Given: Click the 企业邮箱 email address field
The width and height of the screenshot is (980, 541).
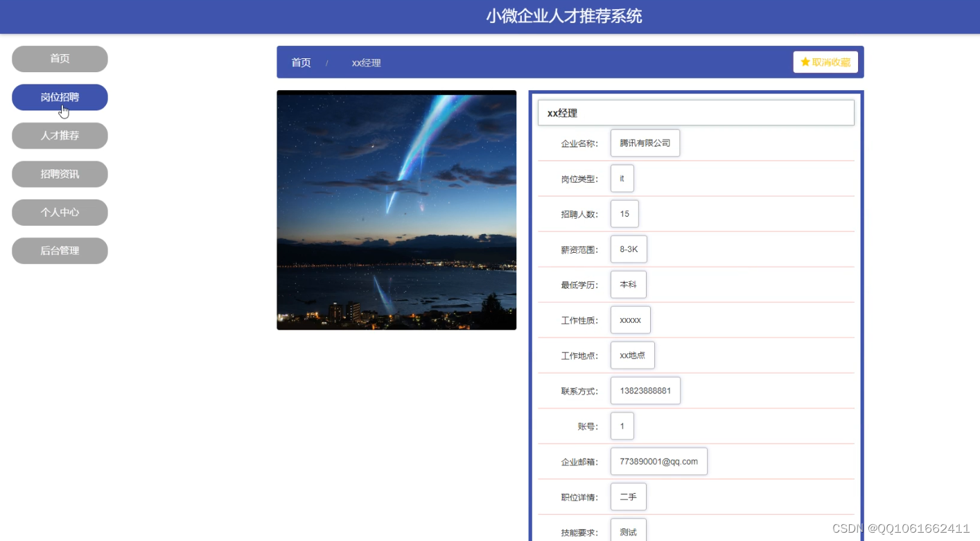Looking at the screenshot, I should click(658, 461).
